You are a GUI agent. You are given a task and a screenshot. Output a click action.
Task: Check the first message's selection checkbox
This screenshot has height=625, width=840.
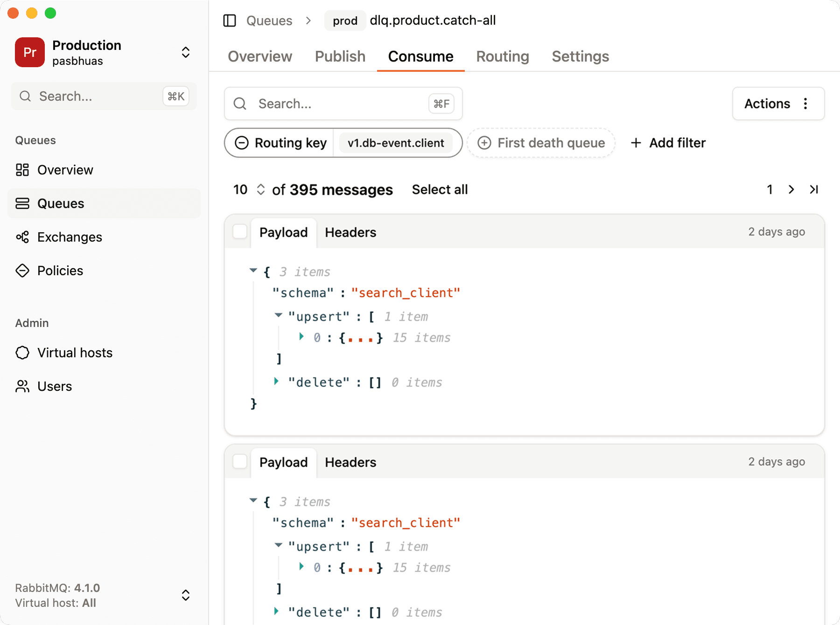pos(239,231)
